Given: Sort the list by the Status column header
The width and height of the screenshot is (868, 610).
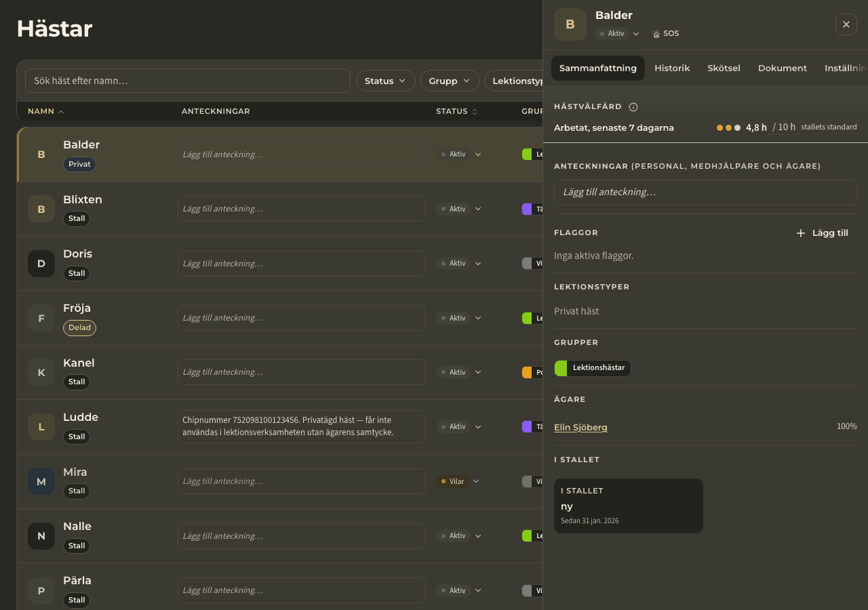Looking at the screenshot, I should (456, 111).
